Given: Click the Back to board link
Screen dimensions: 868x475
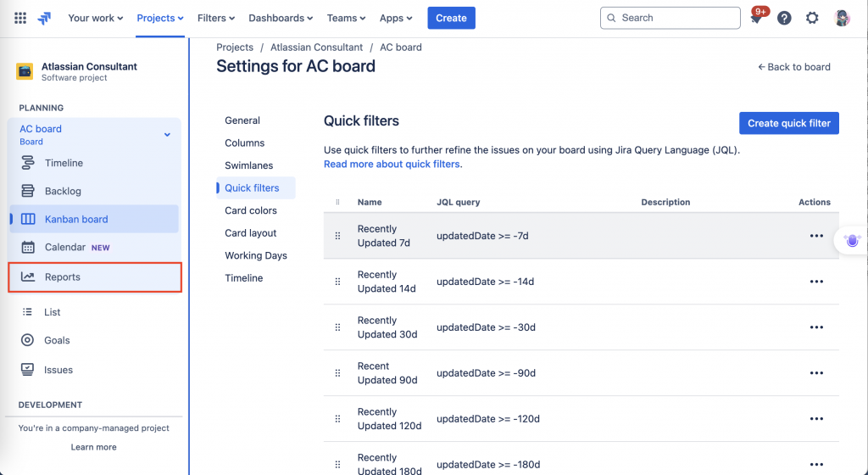Looking at the screenshot, I should coord(794,67).
